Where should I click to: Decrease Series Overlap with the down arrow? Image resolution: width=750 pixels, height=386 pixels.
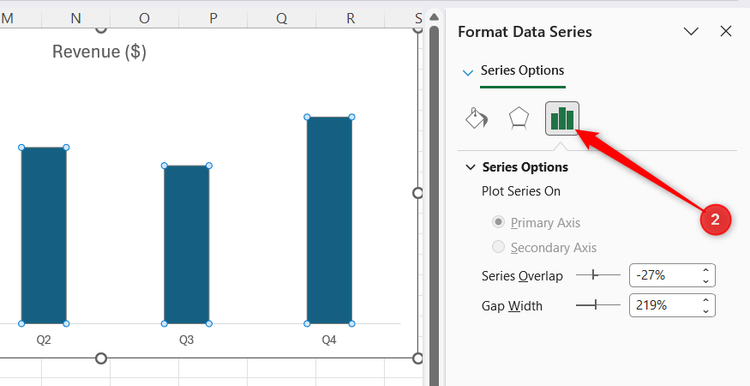point(706,281)
